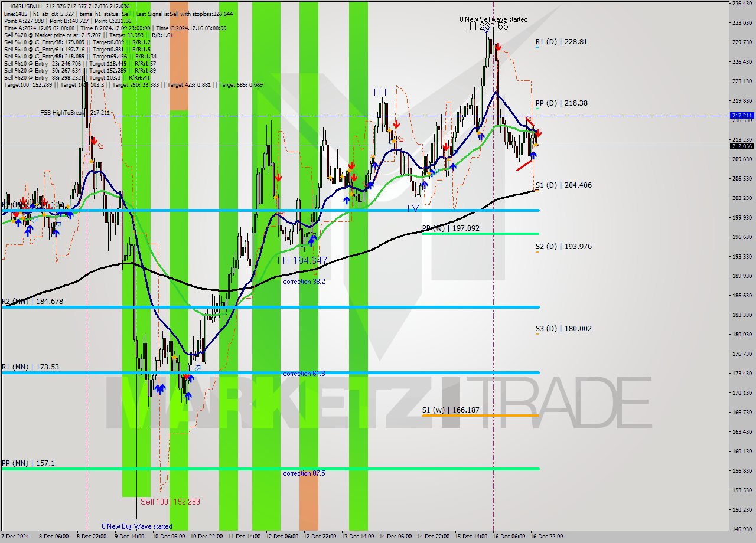Click the current price tag 212.036 on axis
Screen dimensions: 756x543
[x=742, y=146]
